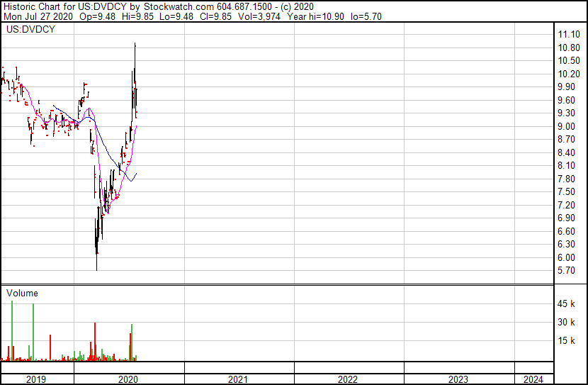
Task: Click the 8.10 price axis label
Action: [566, 165]
